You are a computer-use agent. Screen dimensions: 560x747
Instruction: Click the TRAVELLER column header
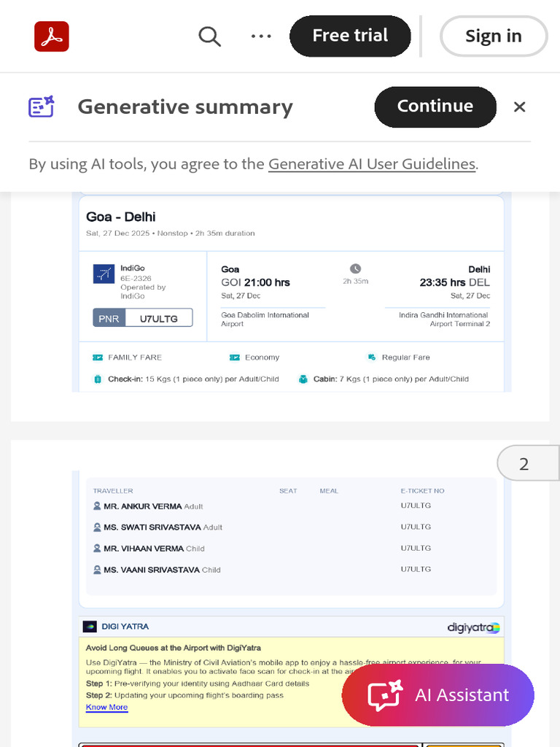click(113, 491)
